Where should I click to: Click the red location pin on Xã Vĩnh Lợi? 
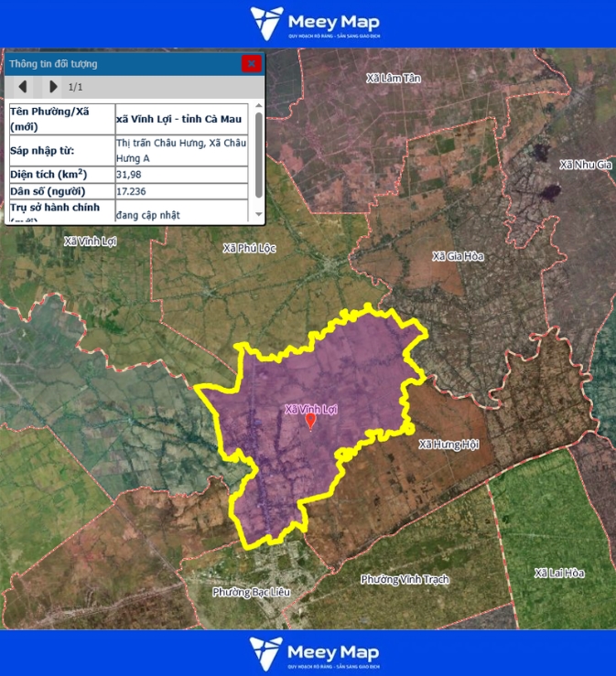point(310,421)
